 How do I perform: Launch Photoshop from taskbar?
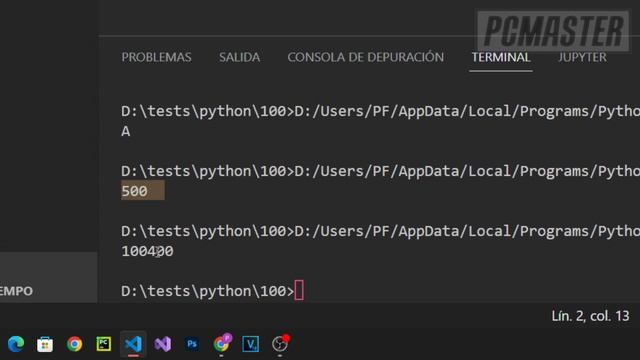click(192, 344)
